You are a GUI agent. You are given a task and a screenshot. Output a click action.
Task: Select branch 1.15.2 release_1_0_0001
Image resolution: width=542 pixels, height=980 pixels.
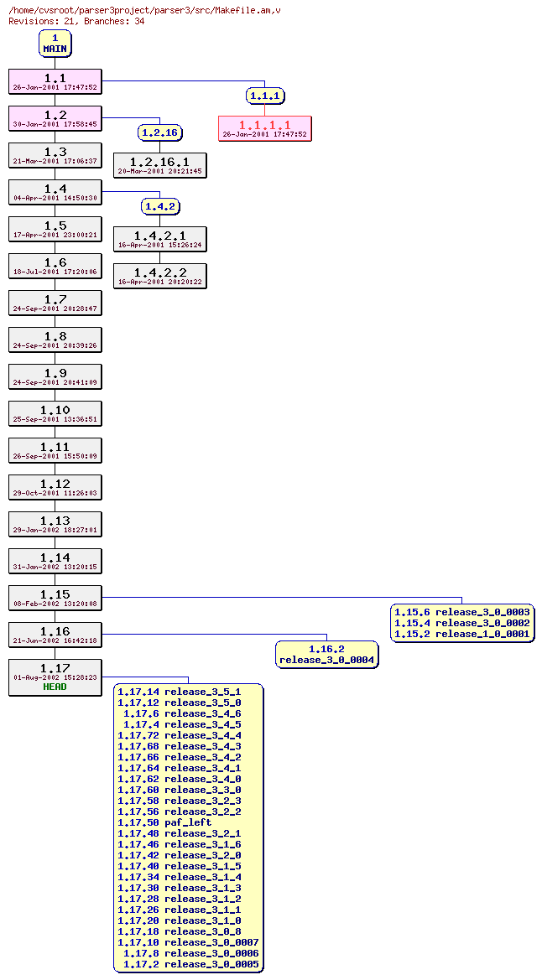click(x=462, y=634)
